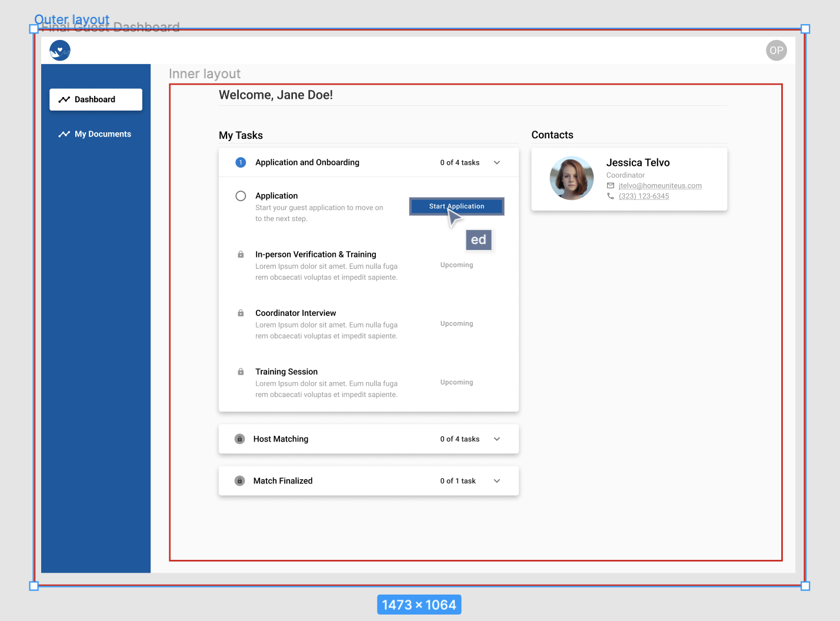The width and height of the screenshot is (840, 621).
Task: Click Jessica Telvo's profile photo
Action: point(571,178)
